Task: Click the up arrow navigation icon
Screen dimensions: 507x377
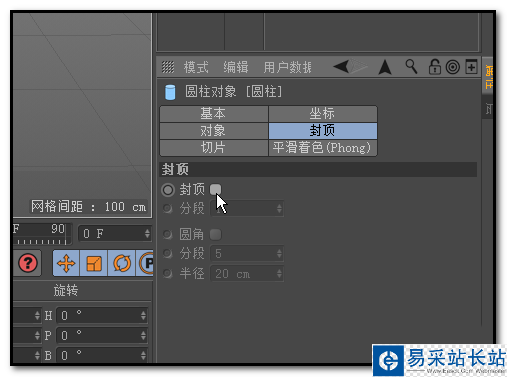Action: click(x=385, y=67)
